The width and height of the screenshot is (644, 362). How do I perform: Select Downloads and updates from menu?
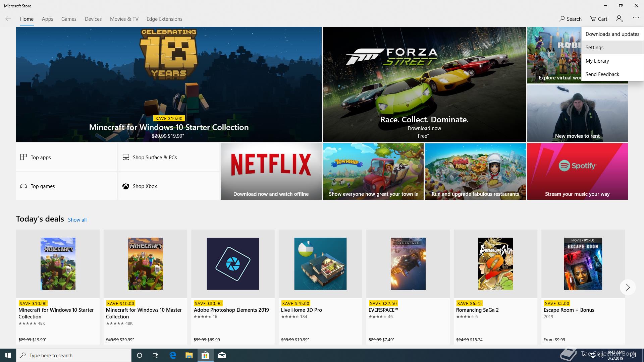click(x=612, y=34)
